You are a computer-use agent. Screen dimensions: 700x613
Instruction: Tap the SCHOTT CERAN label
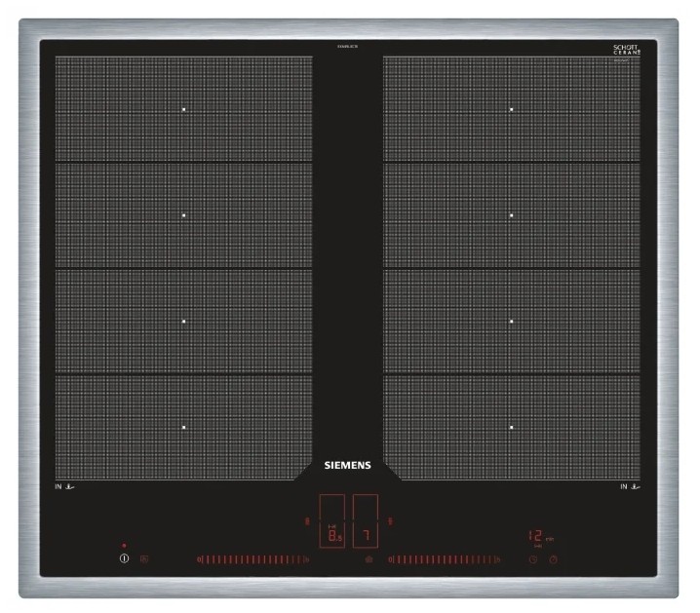626,50
